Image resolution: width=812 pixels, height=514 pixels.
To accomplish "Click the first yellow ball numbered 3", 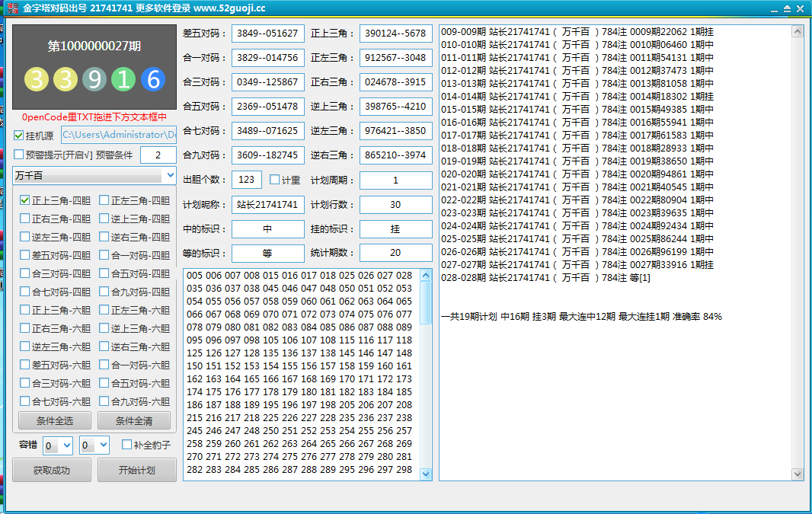I will click(x=36, y=79).
